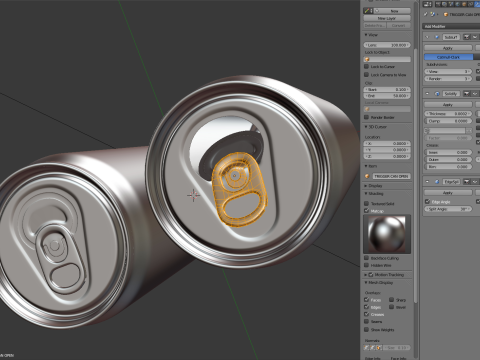Collapse the Mesh Display panel
The height and width of the screenshot is (360, 480).
(x=366, y=283)
